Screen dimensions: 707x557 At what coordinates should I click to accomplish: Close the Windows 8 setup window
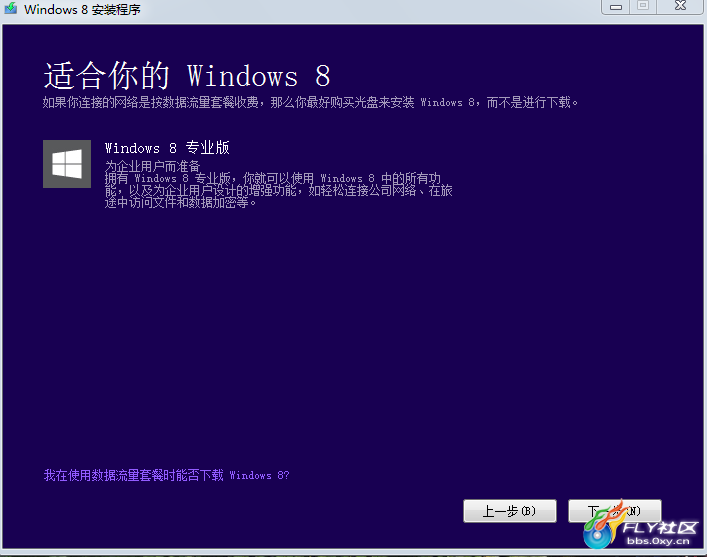click(680, 6)
